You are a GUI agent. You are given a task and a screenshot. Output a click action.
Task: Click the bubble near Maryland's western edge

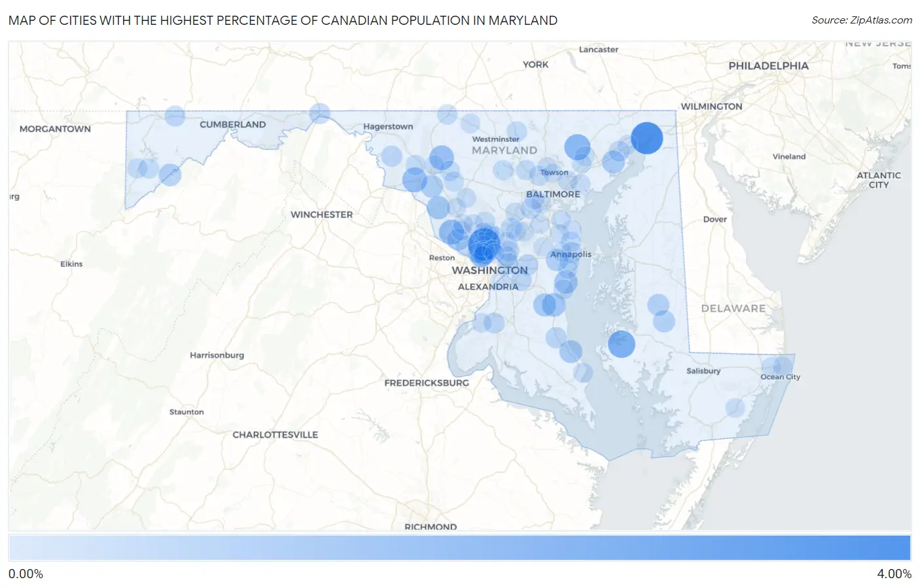(137, 168)
